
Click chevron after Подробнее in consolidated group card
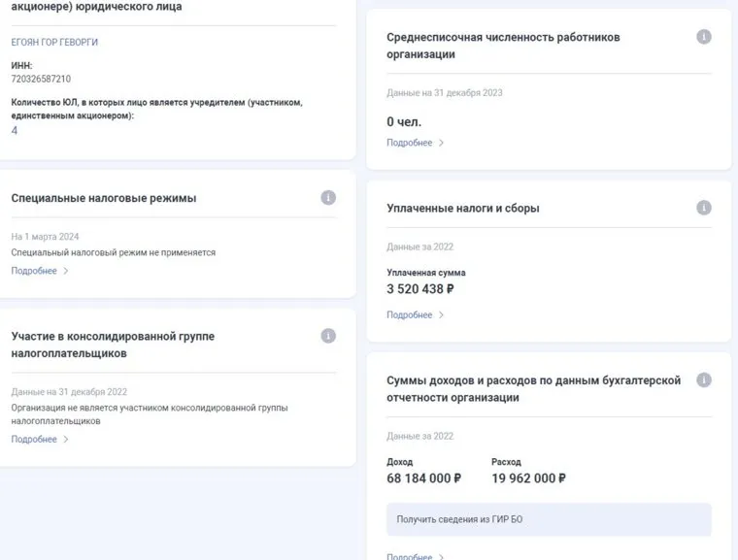(66, 440)
